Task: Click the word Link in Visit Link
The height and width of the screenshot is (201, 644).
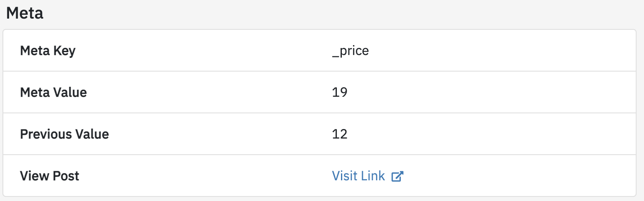Action: pyautogui.click(x=373, y=176)
